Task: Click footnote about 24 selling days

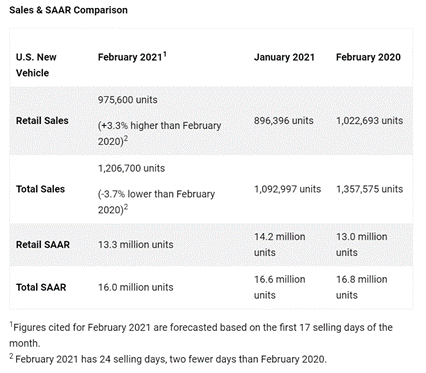Action: pos(168,359)
